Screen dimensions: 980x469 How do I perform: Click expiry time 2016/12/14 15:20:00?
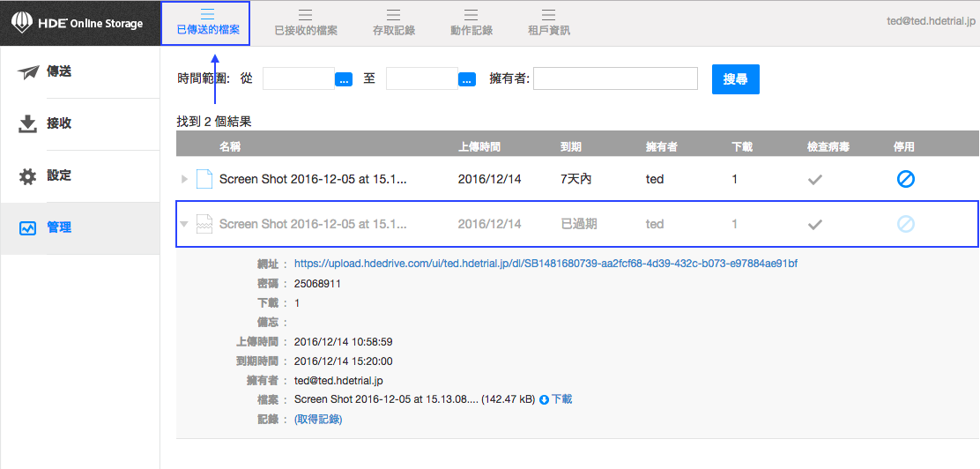click(343, 361)
